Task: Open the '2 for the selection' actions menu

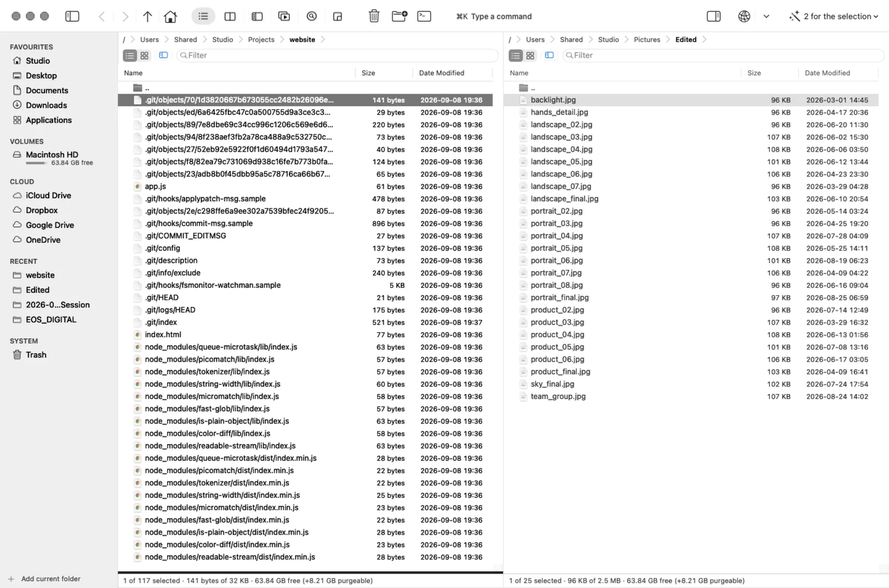Action: (x=834, y=16)
